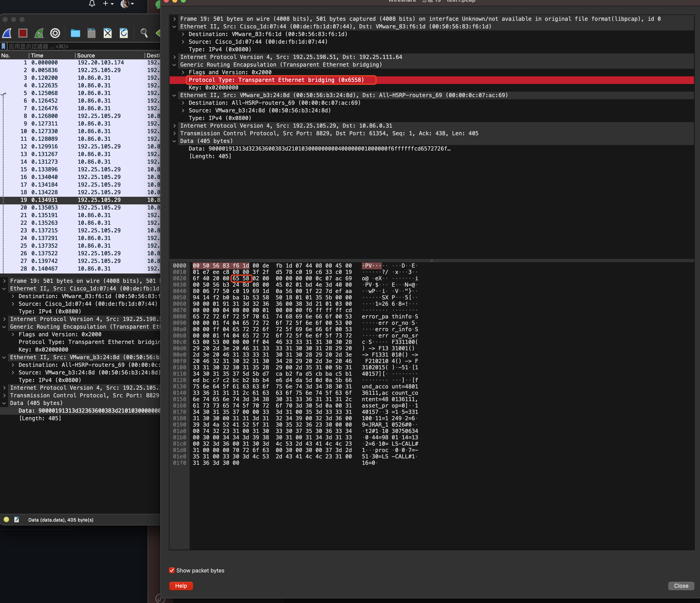700x603 pixels.
Task: Collapse the Generic Routing Encapsulation node
Action: pos(174,64)
